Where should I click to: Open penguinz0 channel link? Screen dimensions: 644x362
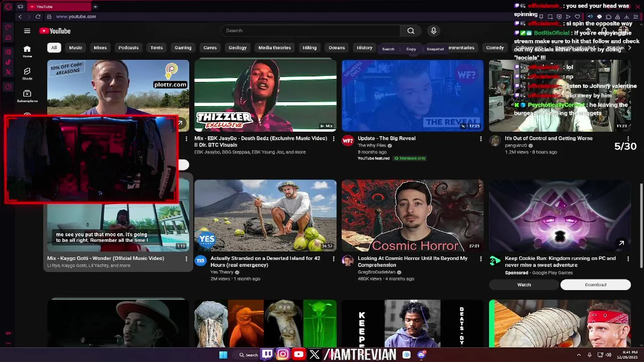click(516, 145)
